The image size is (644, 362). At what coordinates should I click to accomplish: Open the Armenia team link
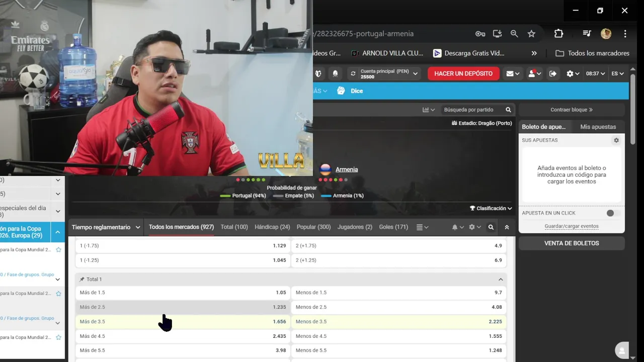tap(347, 169)
